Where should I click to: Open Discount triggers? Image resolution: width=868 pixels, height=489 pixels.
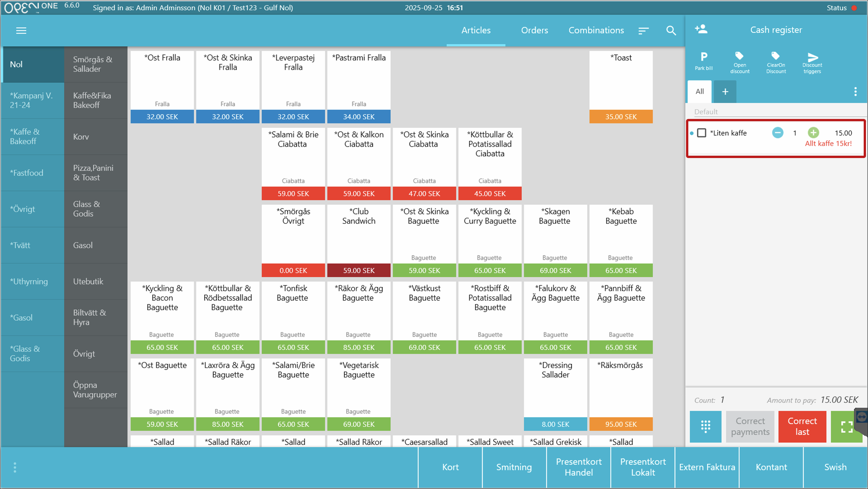tap(812, 62)
